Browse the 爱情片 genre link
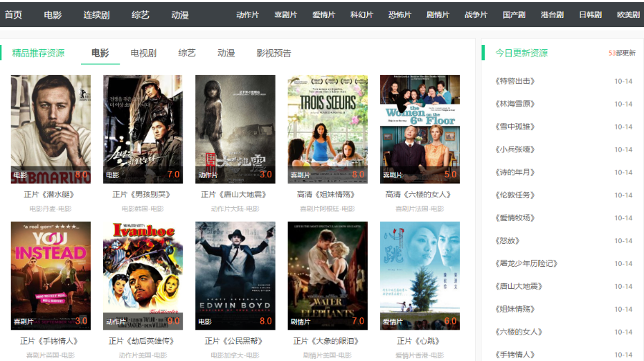Screen dimensions: 644x361 [x=323, y=15]
